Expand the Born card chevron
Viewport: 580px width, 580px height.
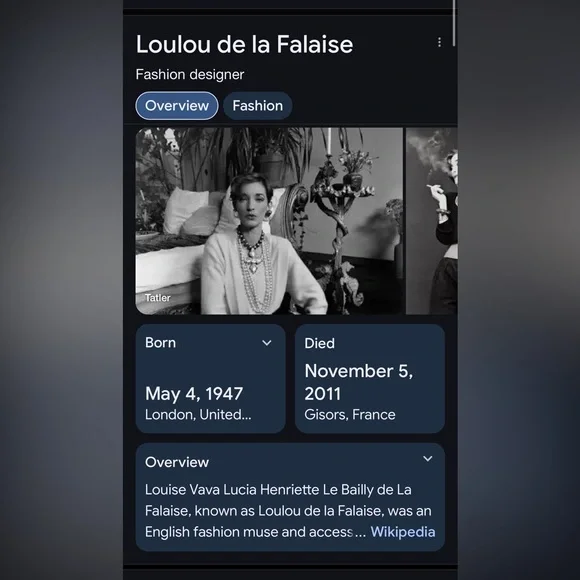point(267,343)
